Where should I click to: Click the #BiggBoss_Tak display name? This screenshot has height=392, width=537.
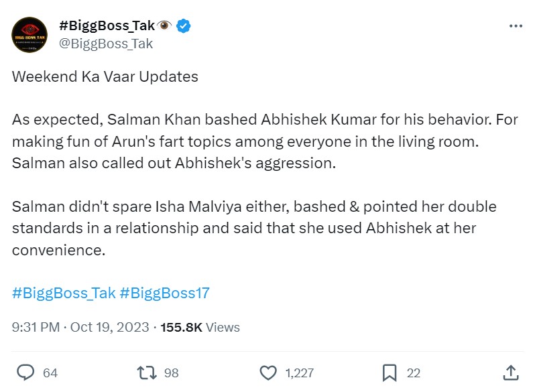coord(107,26)
